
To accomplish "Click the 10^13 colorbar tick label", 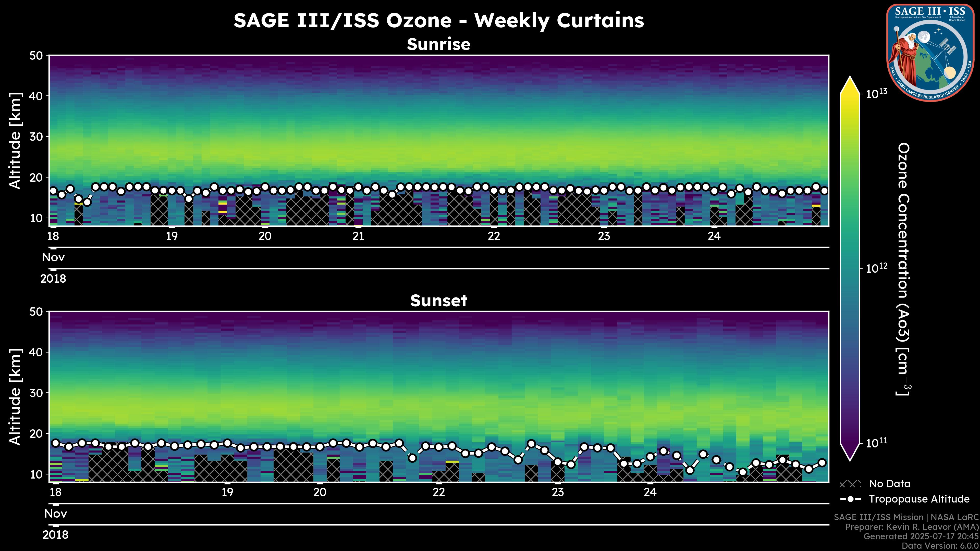I will (877, 94).
